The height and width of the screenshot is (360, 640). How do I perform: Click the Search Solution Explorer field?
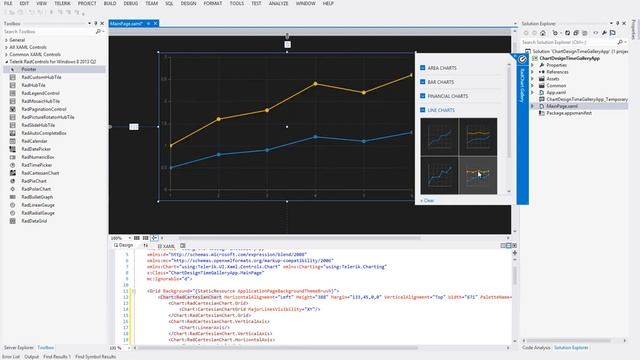pos(568,42)
